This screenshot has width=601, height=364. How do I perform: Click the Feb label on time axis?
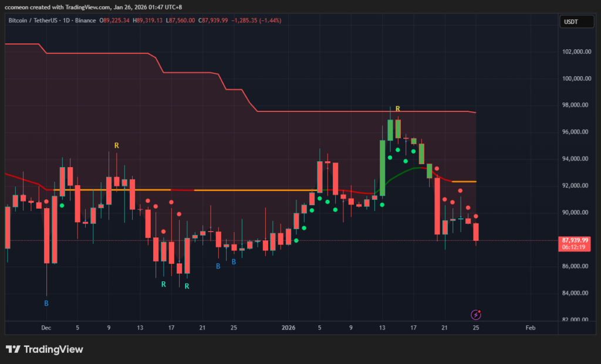[531, 328]
